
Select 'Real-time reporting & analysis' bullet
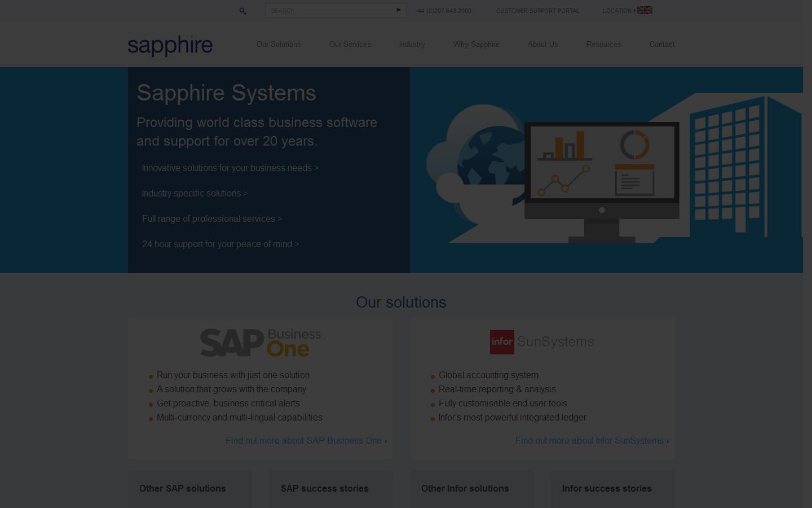point(497,389)
